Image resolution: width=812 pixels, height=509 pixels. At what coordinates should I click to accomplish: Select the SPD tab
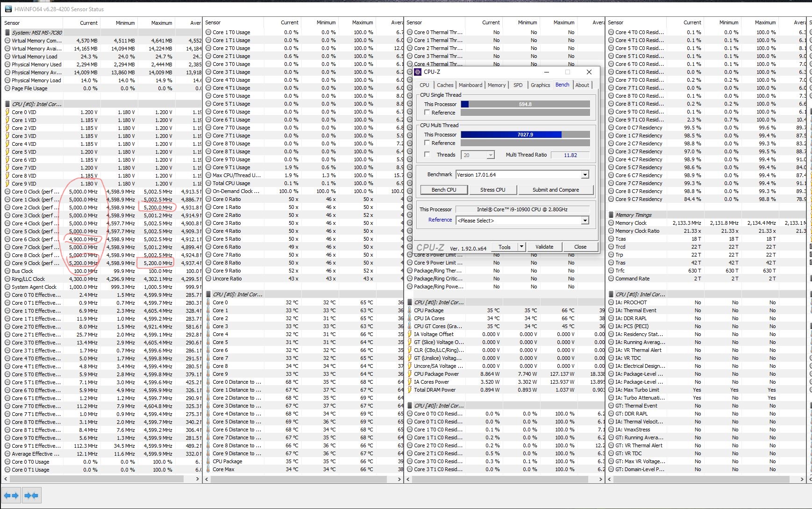pyautogui.click(x=518, y=85)
